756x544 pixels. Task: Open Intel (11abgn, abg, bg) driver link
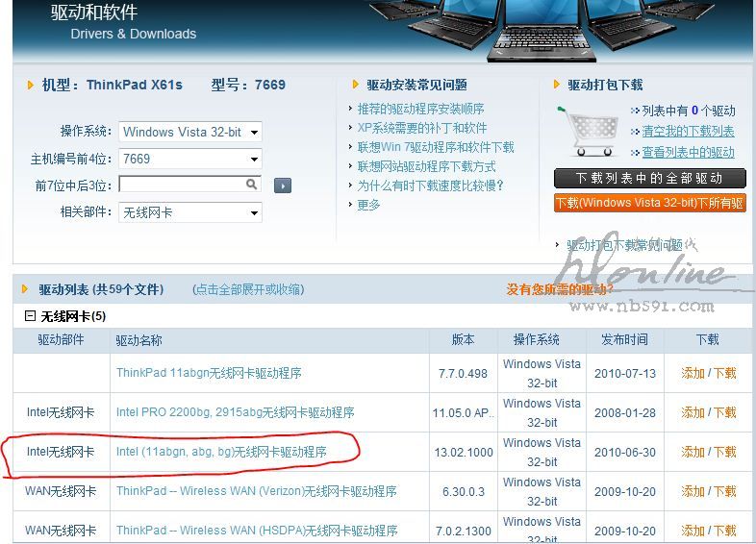(x=221, y=452)
